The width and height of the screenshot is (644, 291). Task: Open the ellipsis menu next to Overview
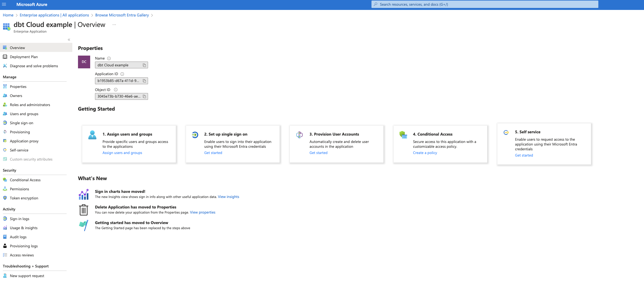[x=114, y=25]
